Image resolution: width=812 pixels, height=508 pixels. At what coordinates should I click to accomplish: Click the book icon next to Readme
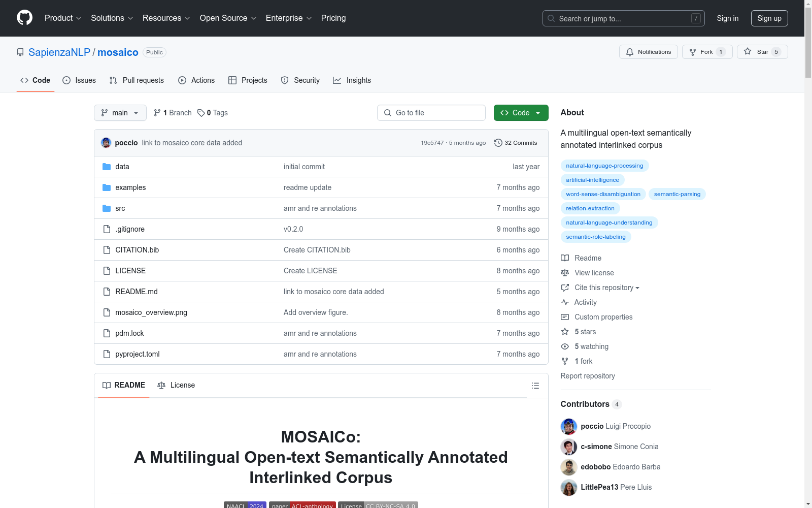[x=565, y=258]
